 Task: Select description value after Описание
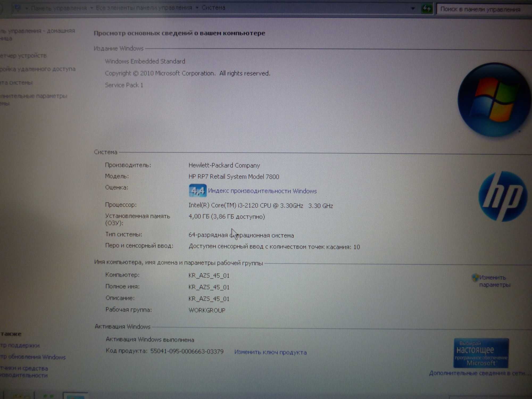point(209,299)
